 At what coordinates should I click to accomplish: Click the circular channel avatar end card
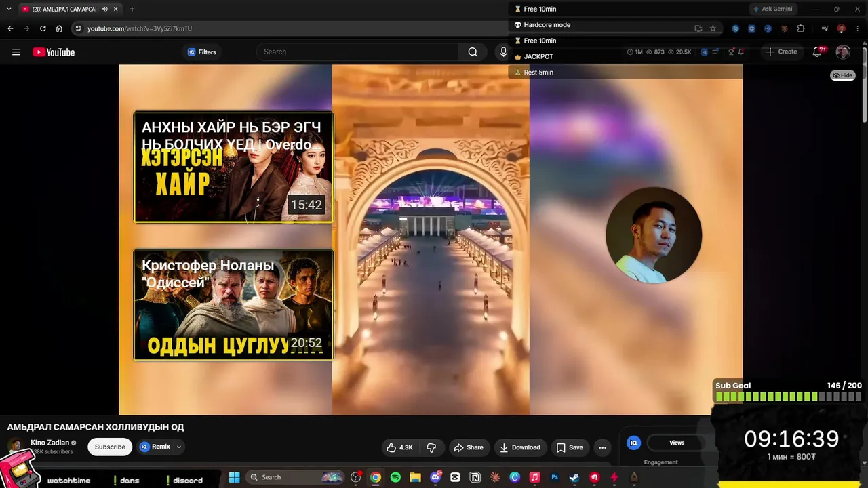click(x=654, y=235)
